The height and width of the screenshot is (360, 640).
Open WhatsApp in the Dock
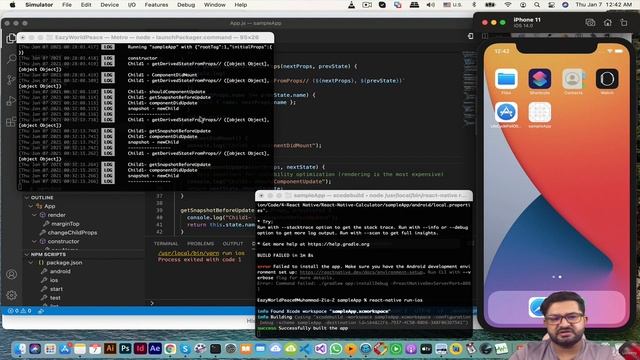pyautogui.click(x=336, y=349)
